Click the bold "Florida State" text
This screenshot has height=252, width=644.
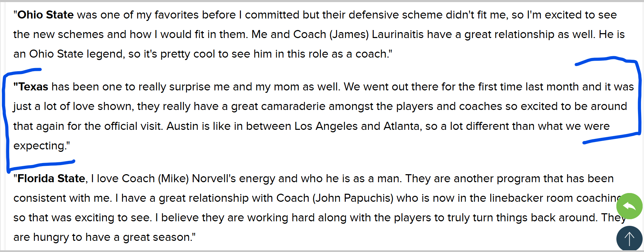point(51,178)
